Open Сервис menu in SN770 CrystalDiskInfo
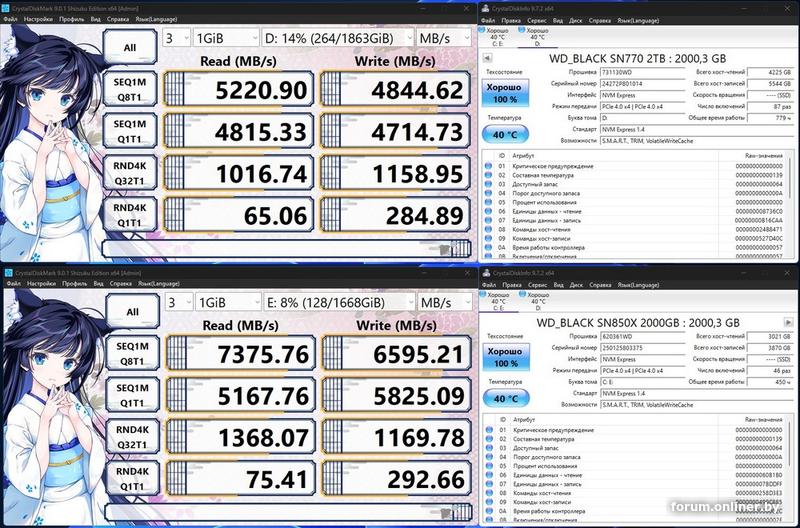The height and width of the screenshot is (528, 800). point(537,21)
